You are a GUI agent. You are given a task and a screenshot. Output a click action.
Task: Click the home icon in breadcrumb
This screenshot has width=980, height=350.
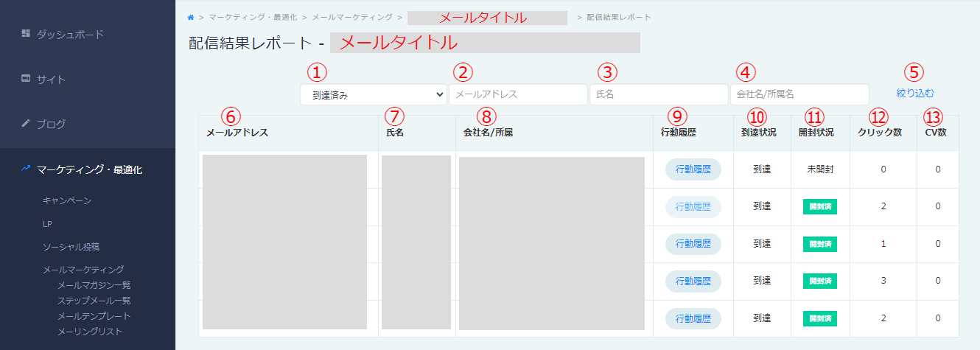tap(192, 16)
